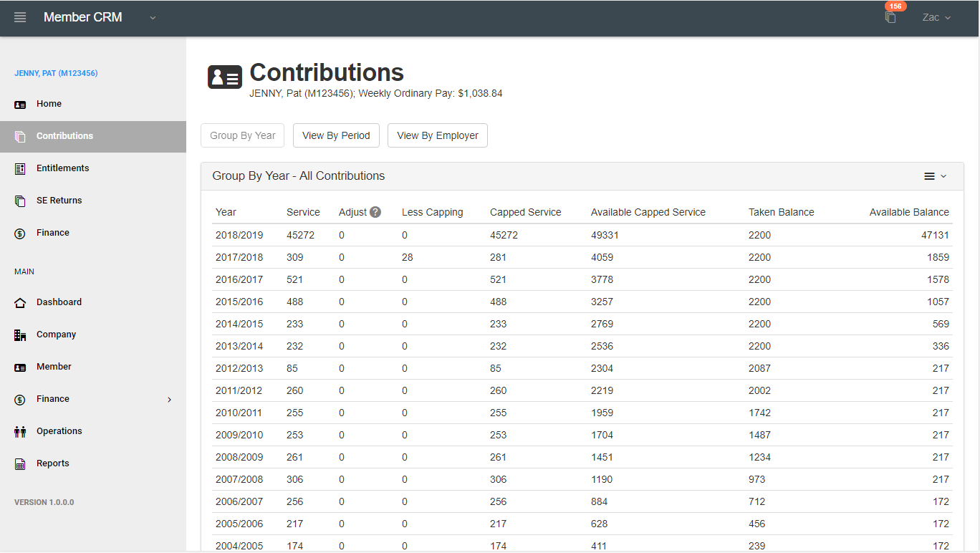980x553 pixels.
Task: Open the notifications icon showing 156
Action: (x=890, y=17)
